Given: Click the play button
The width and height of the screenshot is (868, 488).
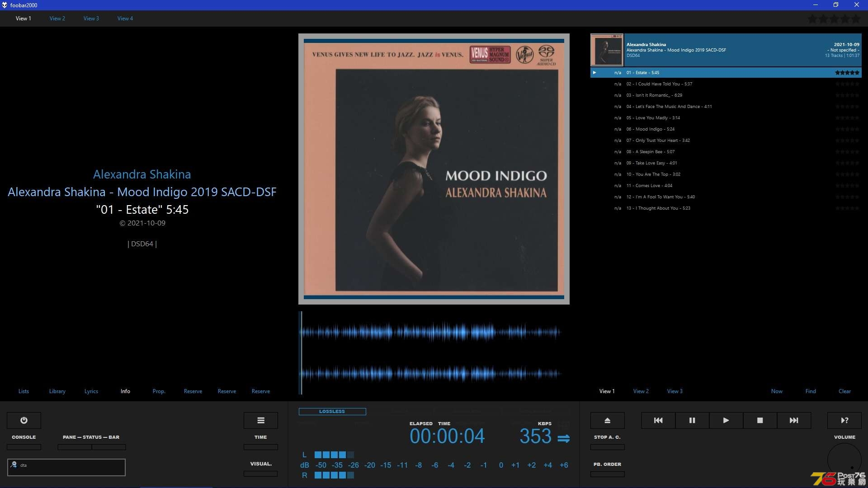Looking at the screenshot, I should coord(726,420).
